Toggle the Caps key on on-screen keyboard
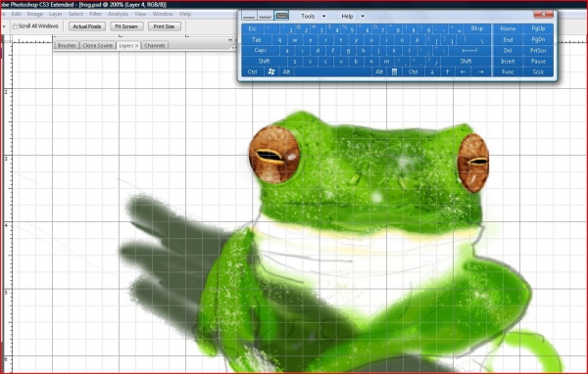This screenshot has width=588, height=374. pyautogui.click(x=261, y=50)
